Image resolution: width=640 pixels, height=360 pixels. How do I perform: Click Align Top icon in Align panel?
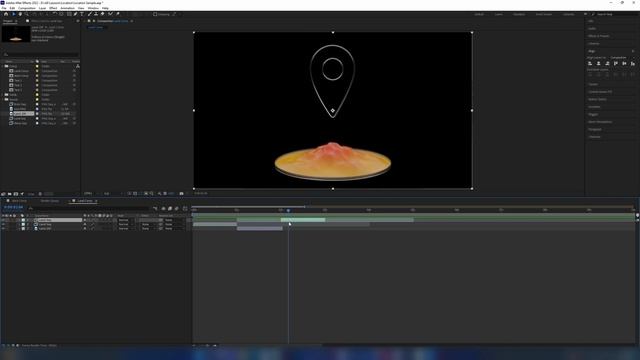[616, 63]
